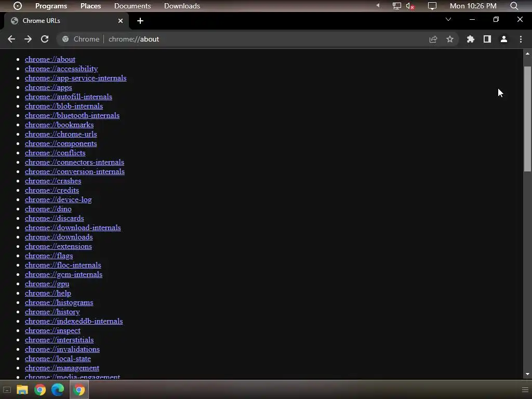Open the chrome://components link
The image size is (532, 399).
click(61, 143)
